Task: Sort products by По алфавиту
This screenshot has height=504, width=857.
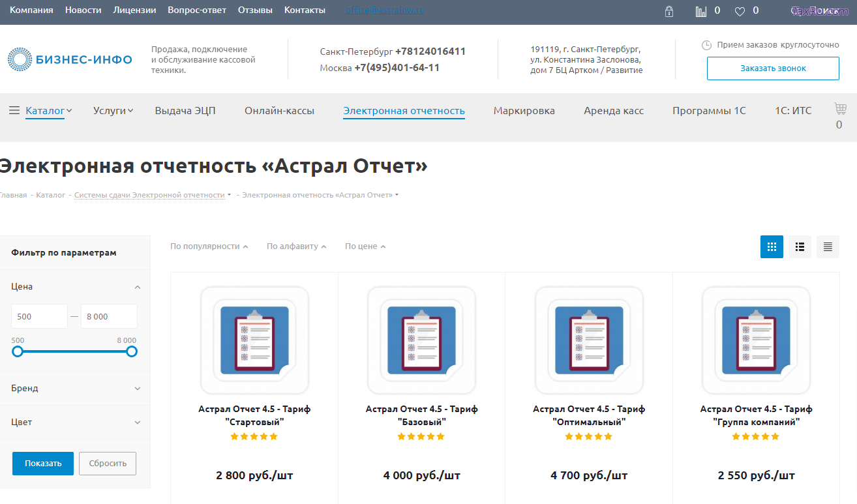Action: 296,246
